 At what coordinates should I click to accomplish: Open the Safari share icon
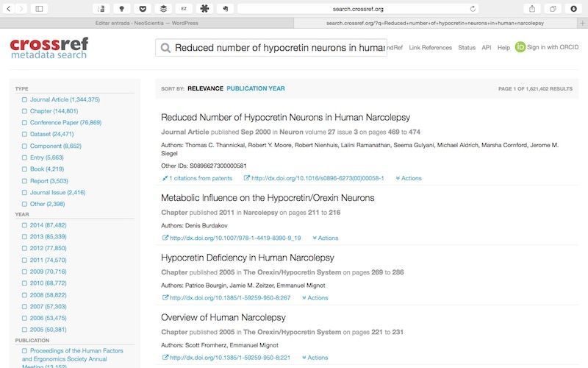[x=531, y=9]
